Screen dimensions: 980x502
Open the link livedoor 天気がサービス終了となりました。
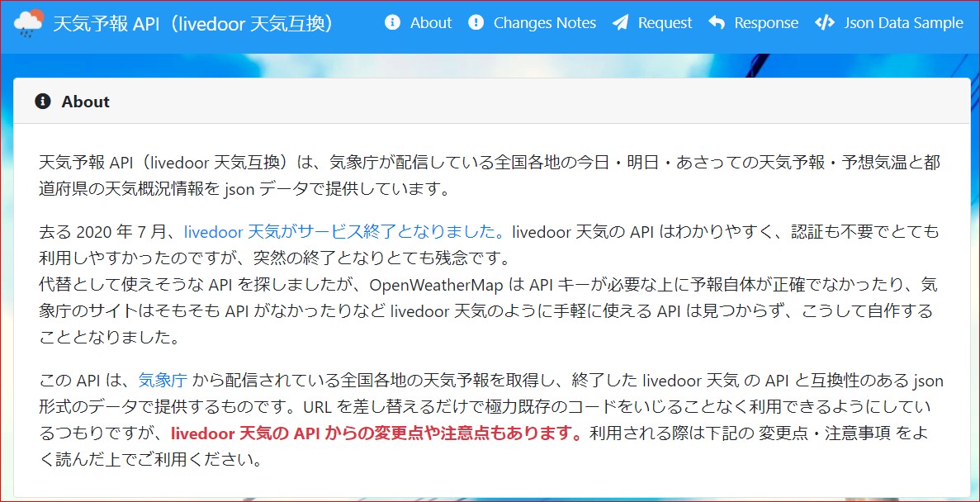click(x=345, y=232)
